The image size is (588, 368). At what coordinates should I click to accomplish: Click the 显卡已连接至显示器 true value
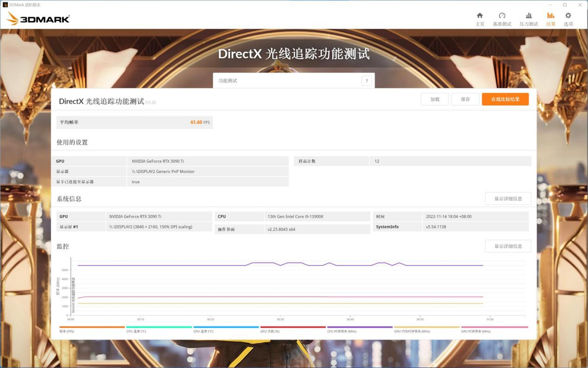tap(136, 182)
